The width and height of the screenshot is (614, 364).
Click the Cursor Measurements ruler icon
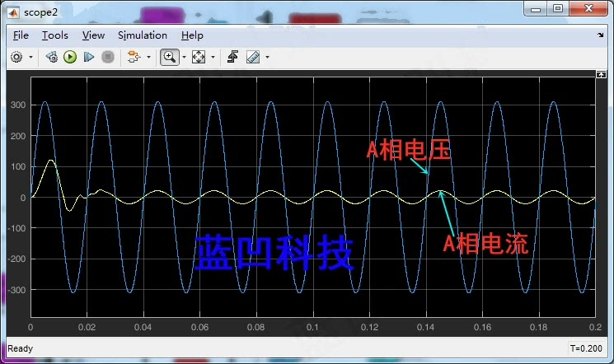click(253, 57)
